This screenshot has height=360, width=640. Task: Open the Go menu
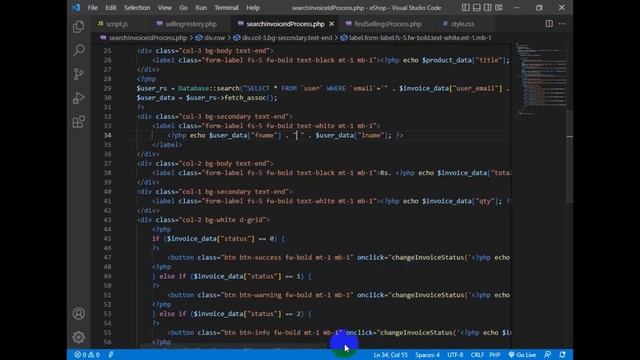tap(183, 8)
